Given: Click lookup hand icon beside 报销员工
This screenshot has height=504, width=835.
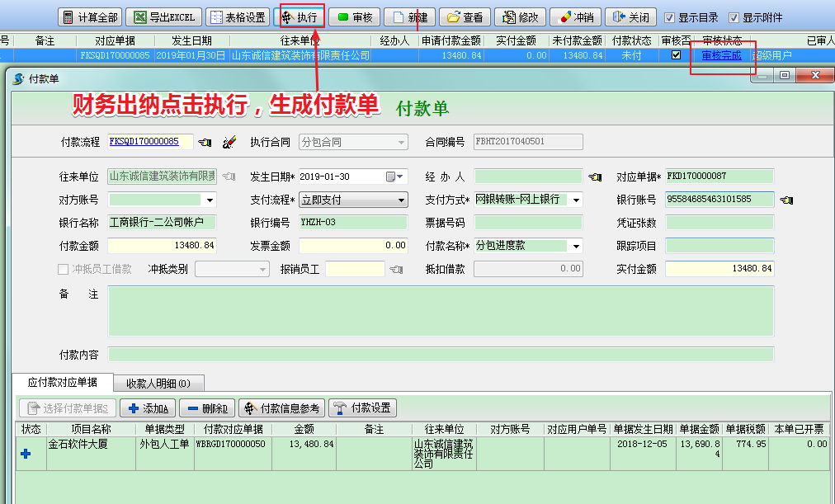Looking at the screenshot, I should coord(396,269).
